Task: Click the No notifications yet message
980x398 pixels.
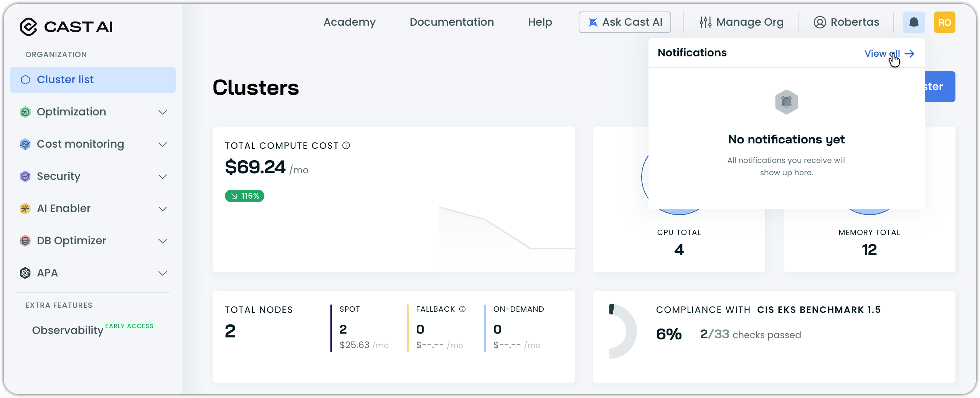Action: coord(786,140)
